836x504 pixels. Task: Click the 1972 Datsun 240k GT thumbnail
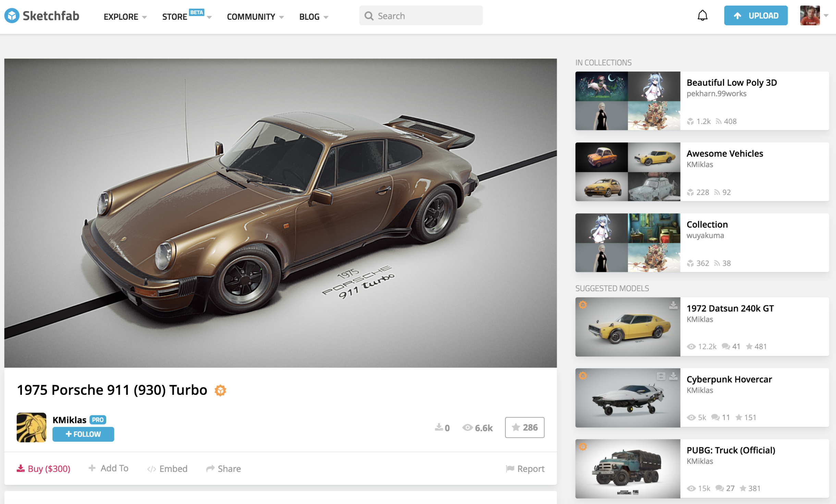tap(627, 327)
